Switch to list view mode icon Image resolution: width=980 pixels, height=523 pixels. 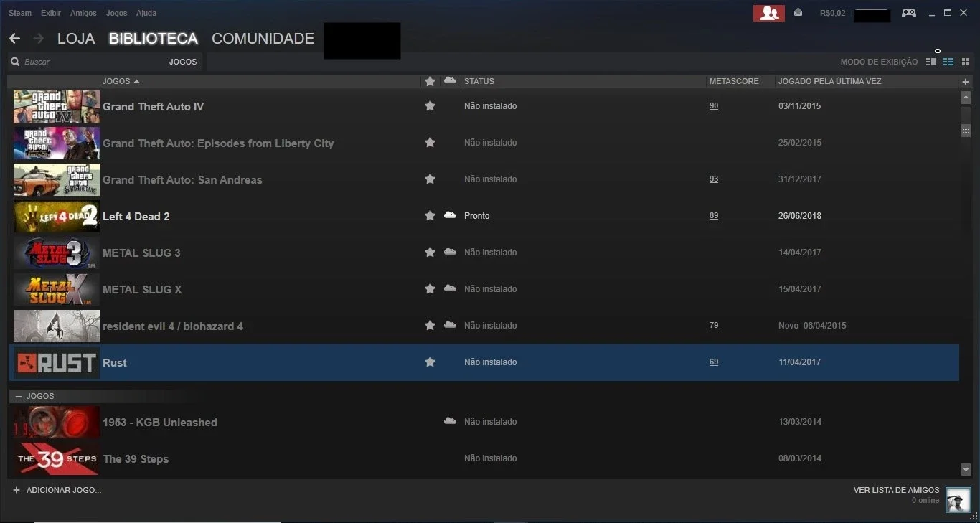coord(948,62)
